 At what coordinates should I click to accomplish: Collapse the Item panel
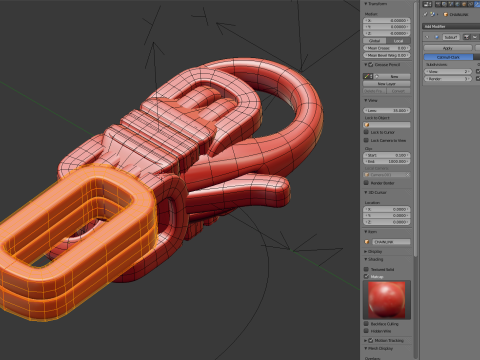[366, 232]
